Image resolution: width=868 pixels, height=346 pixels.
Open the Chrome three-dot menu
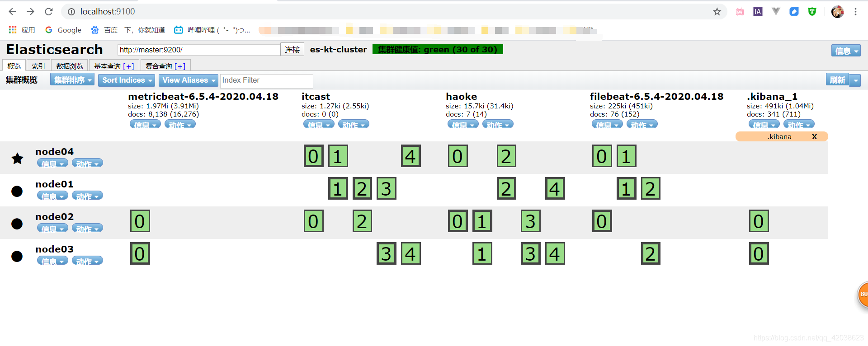click(855, 12)
